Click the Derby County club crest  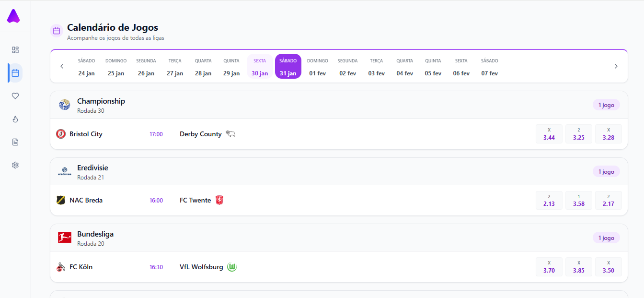click(x=230, y=134)
